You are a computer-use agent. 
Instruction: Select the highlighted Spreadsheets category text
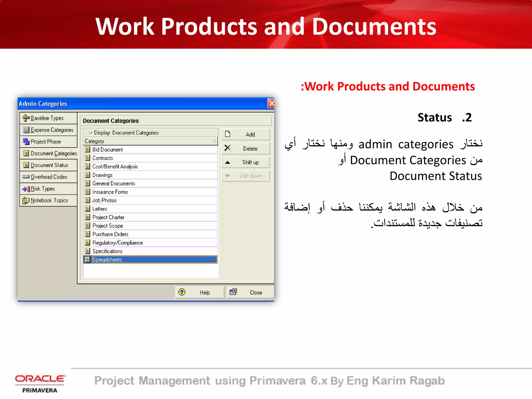tap(107, 260)
